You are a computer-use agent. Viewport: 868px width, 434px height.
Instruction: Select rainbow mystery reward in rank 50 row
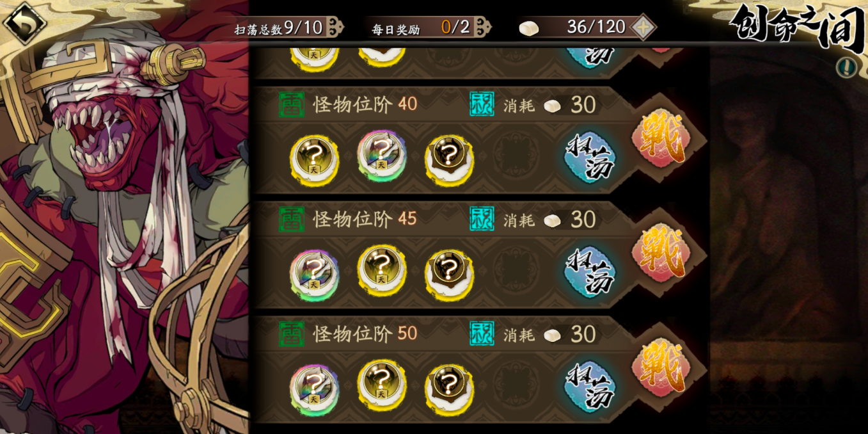tap(314, 389)
